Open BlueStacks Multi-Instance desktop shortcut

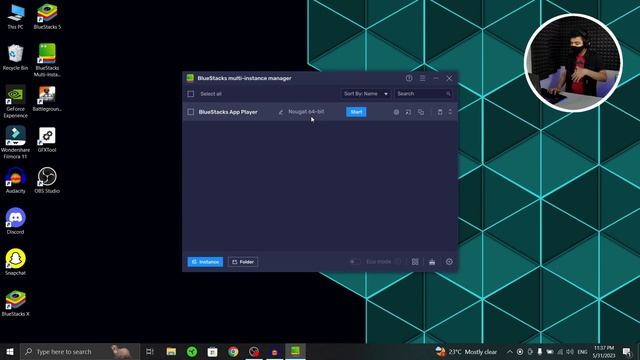(47, 60)
